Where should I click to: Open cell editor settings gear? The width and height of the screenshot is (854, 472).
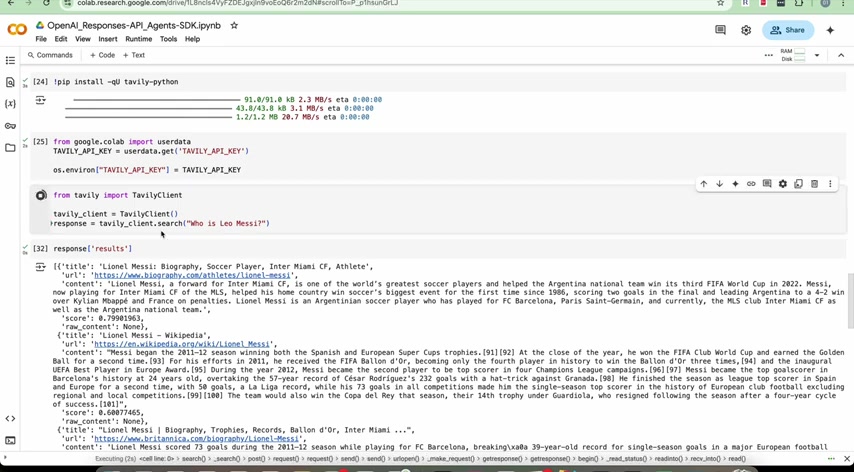783,184
